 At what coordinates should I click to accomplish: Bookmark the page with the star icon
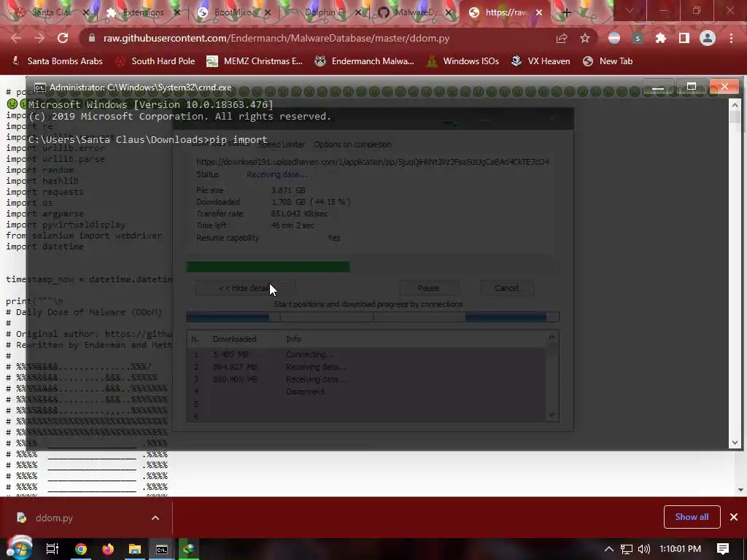585,38
